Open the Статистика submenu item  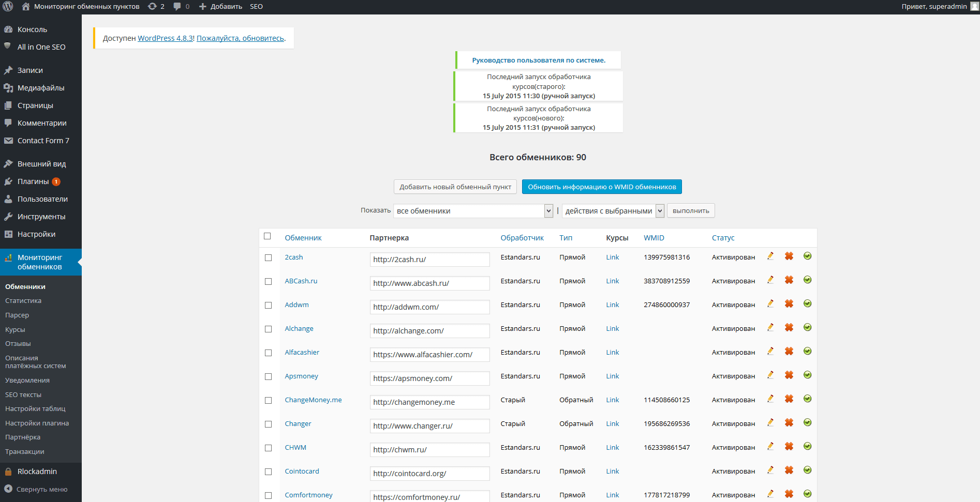(23, 301)
